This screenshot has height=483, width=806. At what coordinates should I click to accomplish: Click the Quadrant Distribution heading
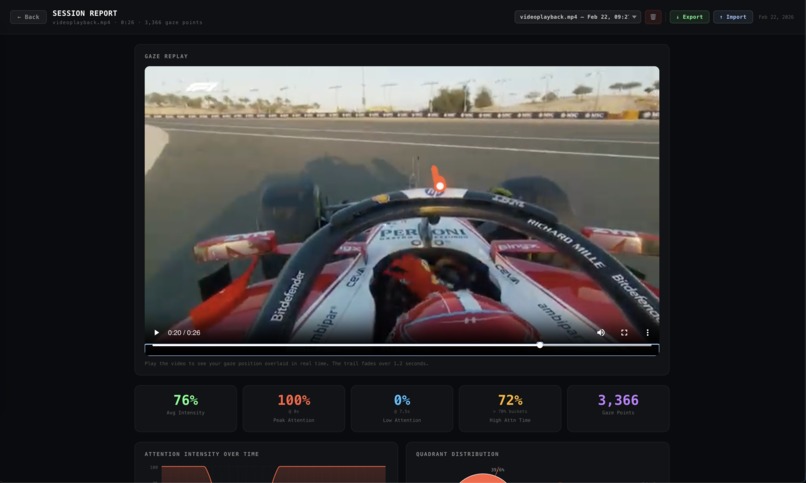coord(457,454)
